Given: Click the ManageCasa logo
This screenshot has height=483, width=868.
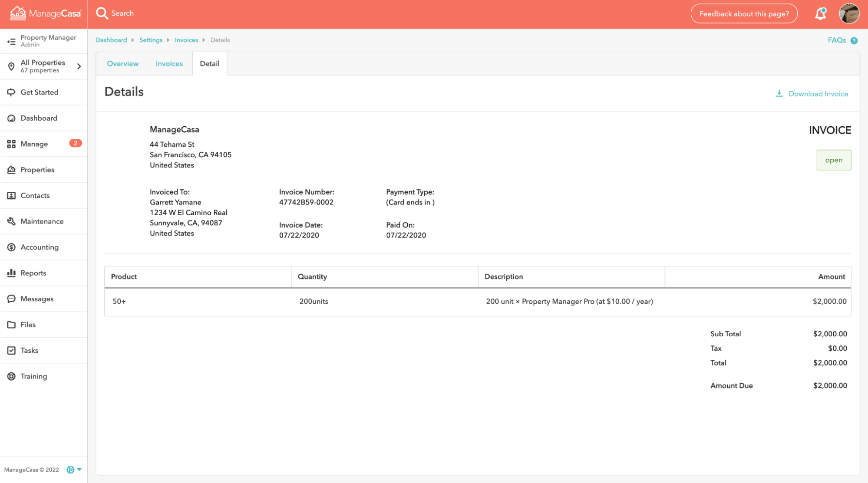Looking at the screenshot, I should coord(46,13).
